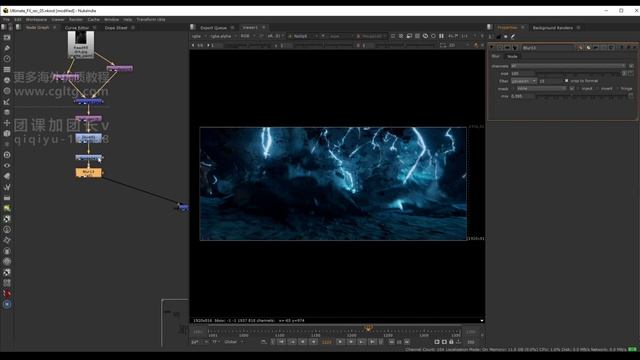This screenshot has height=360, width=640.
Task: Open the viewer rgba.alpha channel dropdown
Action: pos(223,36)
